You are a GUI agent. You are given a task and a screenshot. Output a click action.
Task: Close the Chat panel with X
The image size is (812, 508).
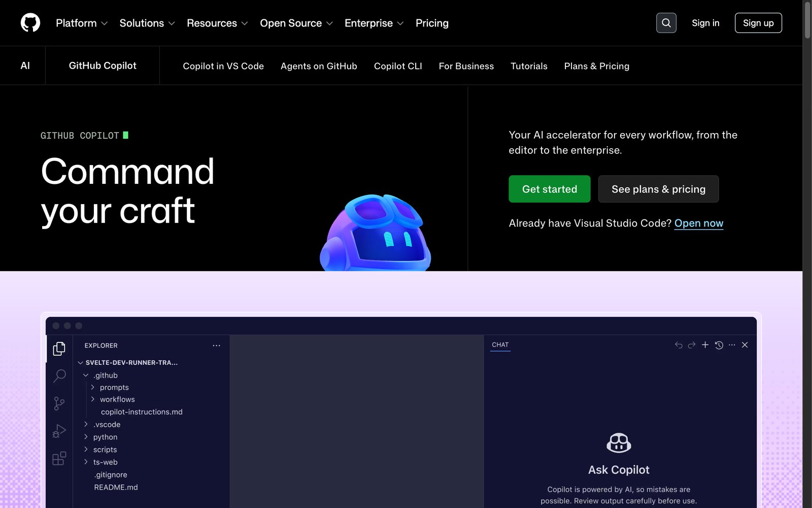(x=745, y=345)
